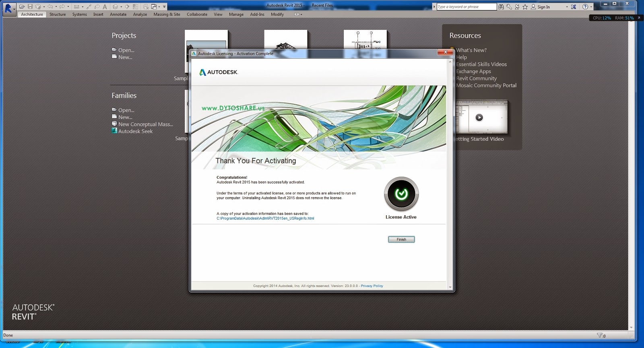Viewport: 644px width, 348px height.
Task: Select the Measure between references tool
Action: (x=76, y=7)
